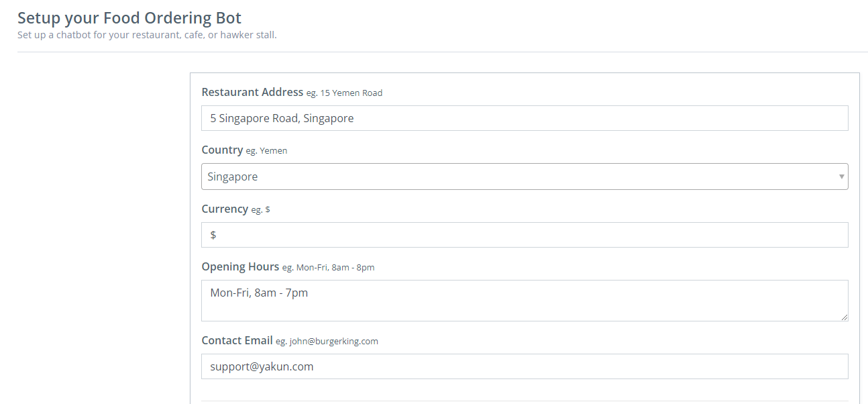
Task: Click the "Country" field label
Action: (222, 150)
